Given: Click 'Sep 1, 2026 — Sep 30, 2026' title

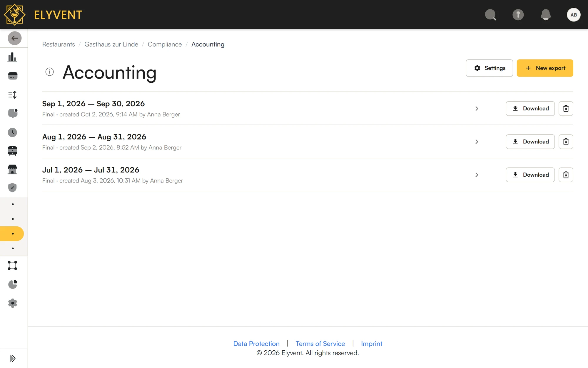Looking at the screenshot, I should pyautogui.click(x=93, y=104).
